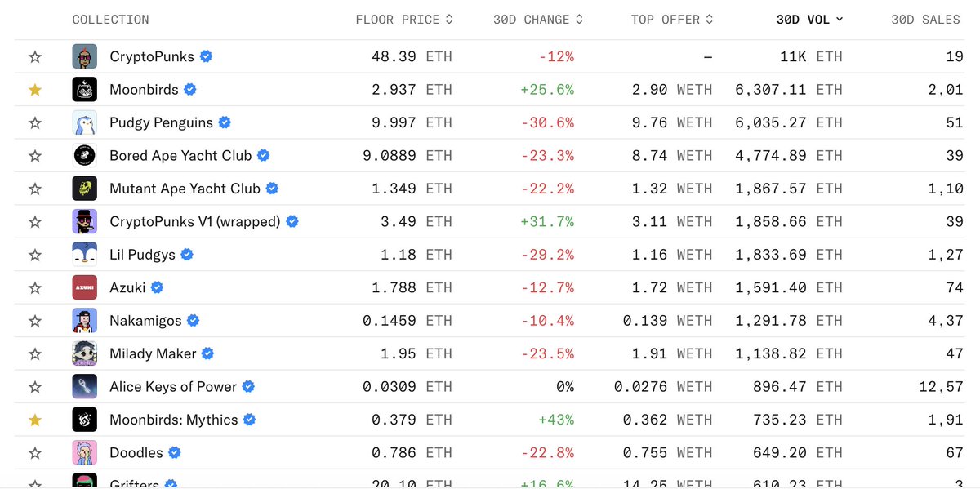Click the +31.7% change value

pos(547,222)
